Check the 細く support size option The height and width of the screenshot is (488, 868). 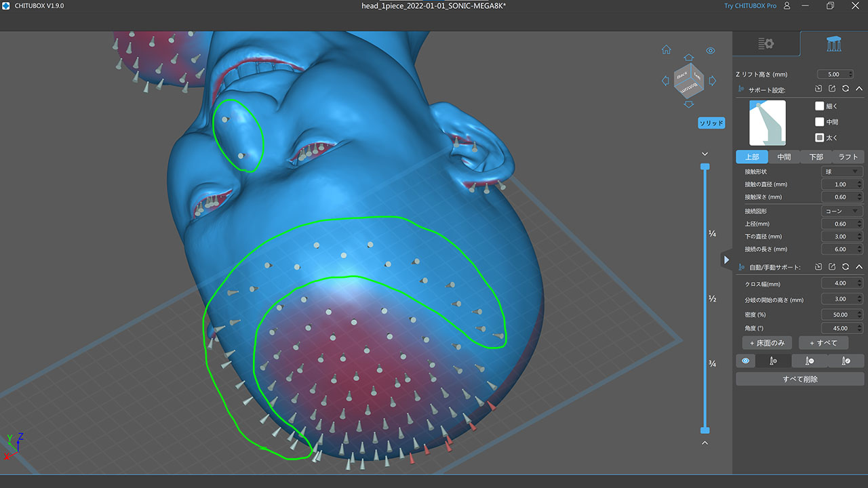coord(819,106)
